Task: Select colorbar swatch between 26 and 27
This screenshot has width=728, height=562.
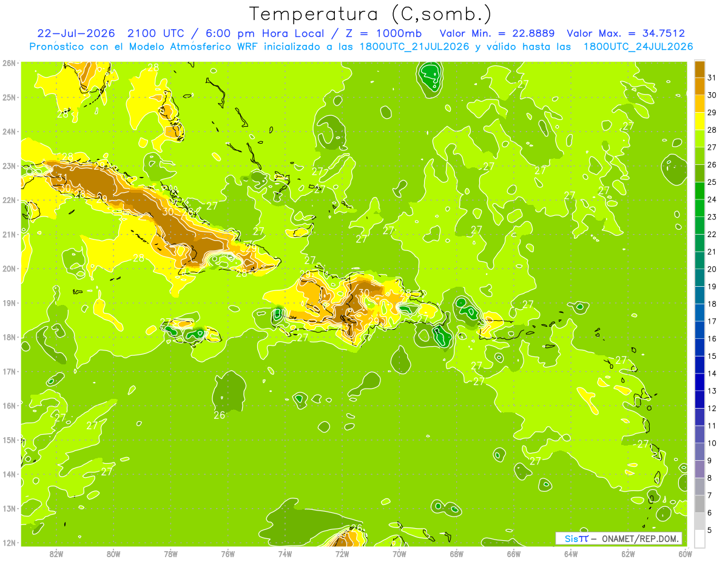Action: pos(700,156)
